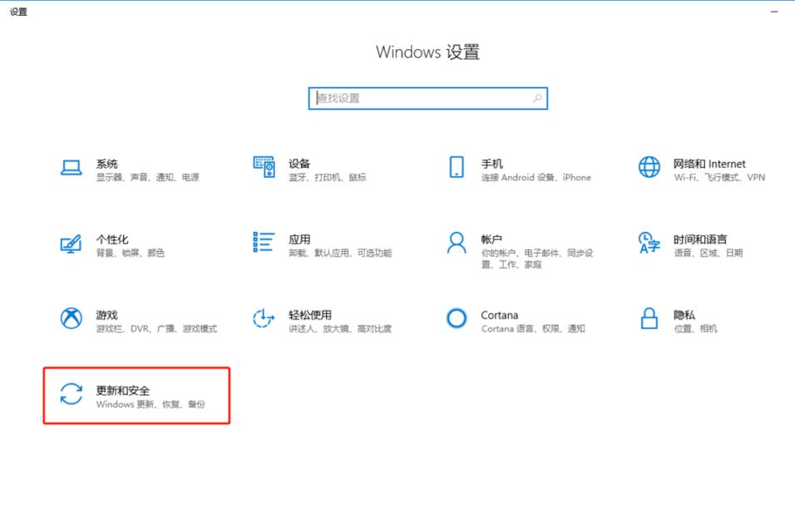The image size is (795, 532).
Task: Open the 时间和语言 settings label
Action: pos(700,239)
